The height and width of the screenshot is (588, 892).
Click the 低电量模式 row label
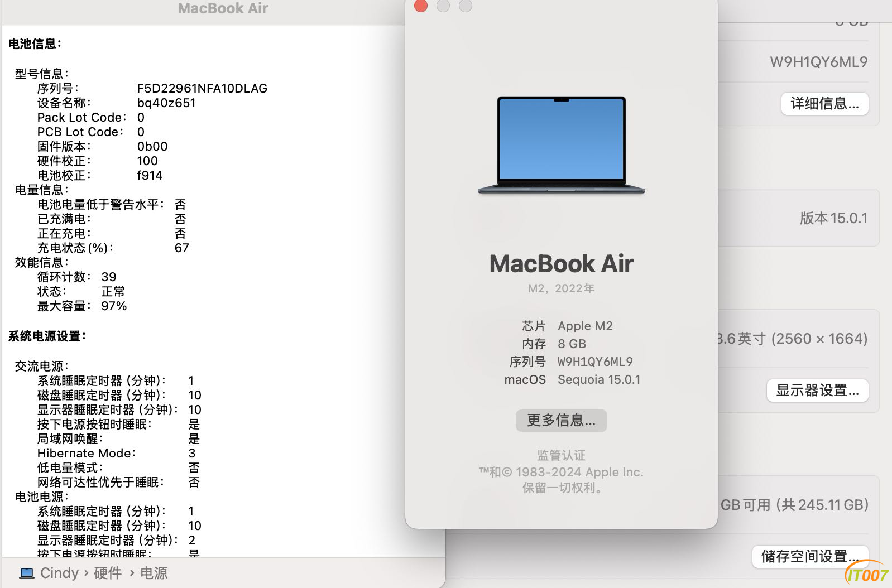(x=70, y=467)
